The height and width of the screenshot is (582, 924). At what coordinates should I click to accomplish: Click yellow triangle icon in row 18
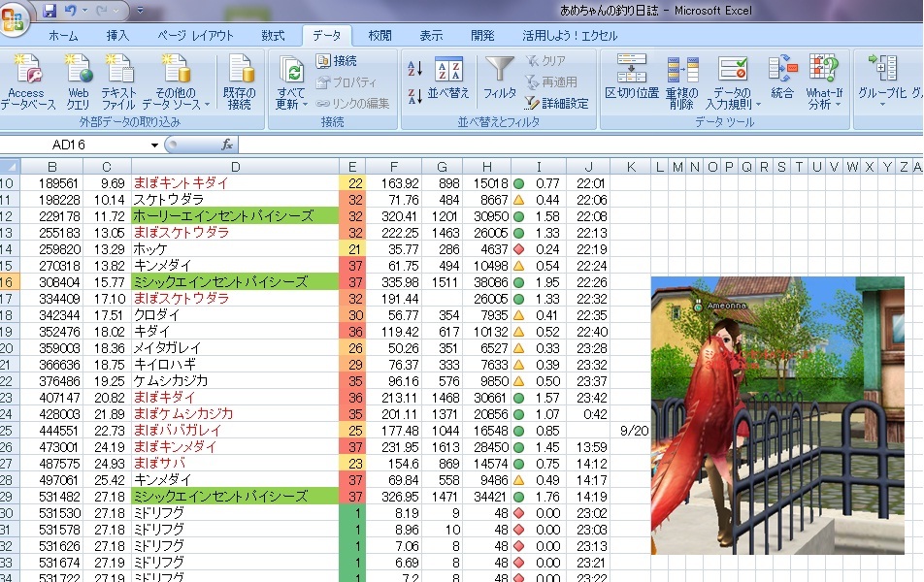click(519, 315)
